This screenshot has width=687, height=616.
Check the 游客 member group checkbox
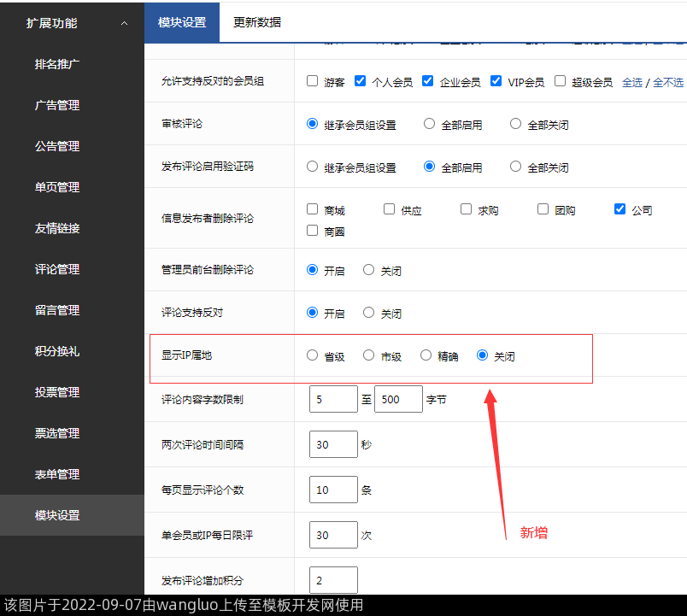click(x=313, y=81)
